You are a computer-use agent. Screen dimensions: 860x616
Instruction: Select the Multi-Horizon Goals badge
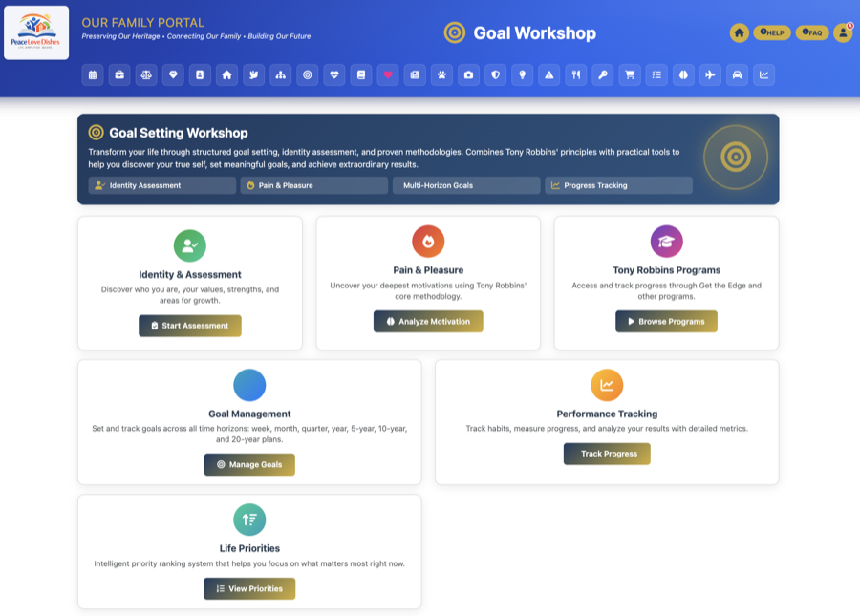coord(465,185)
